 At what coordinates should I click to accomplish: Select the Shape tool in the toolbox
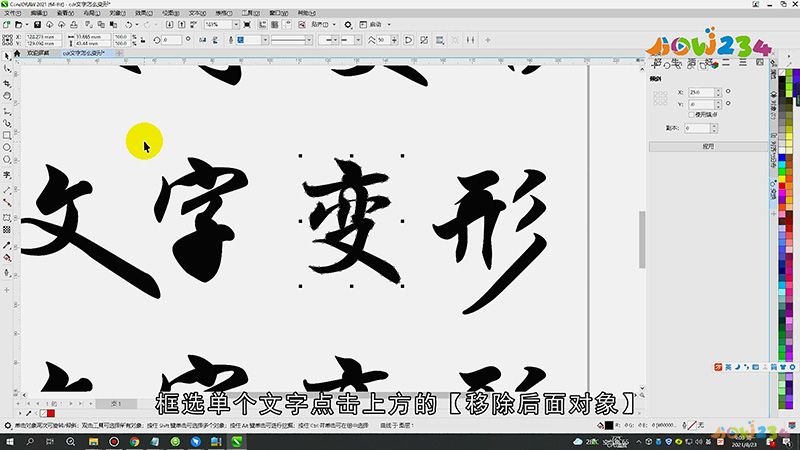coord(7,69)
